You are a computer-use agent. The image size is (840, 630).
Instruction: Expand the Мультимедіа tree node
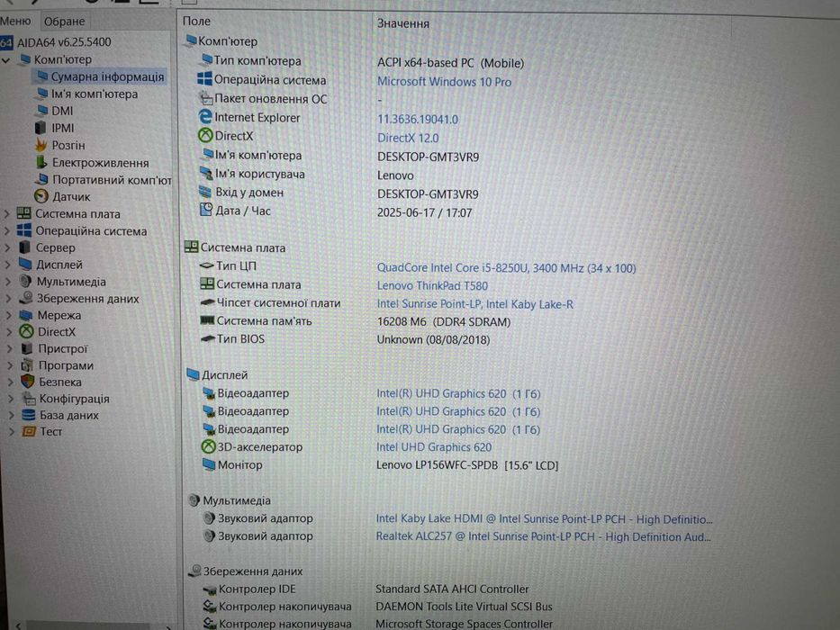(x=7, y=282)
